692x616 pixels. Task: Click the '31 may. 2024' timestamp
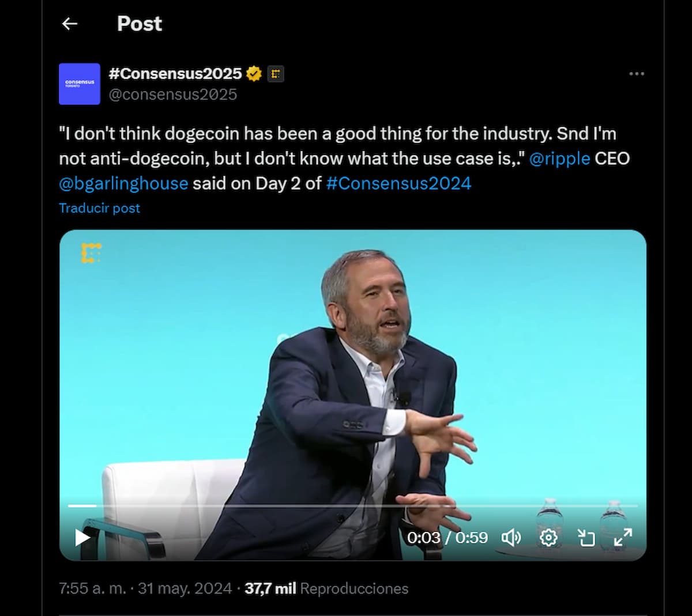coord(183,589)
